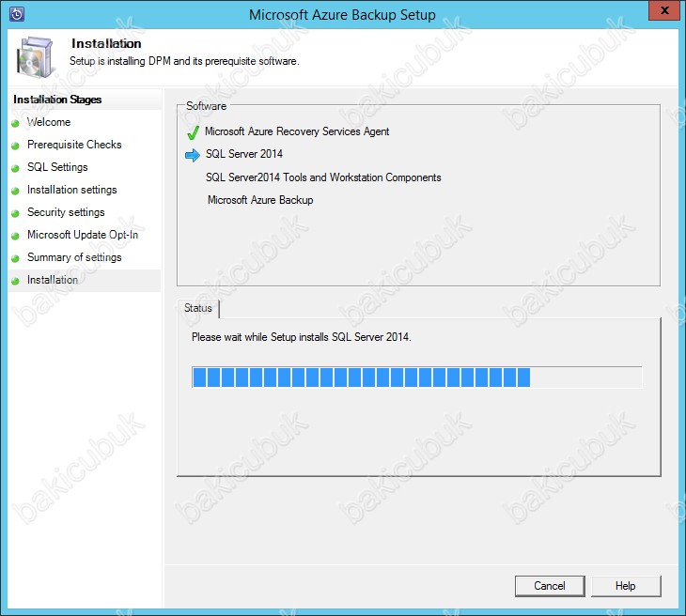Click the green checkmark beside Recovery Services Agent
The image size is (686, 616).
(x=193, y=132)
